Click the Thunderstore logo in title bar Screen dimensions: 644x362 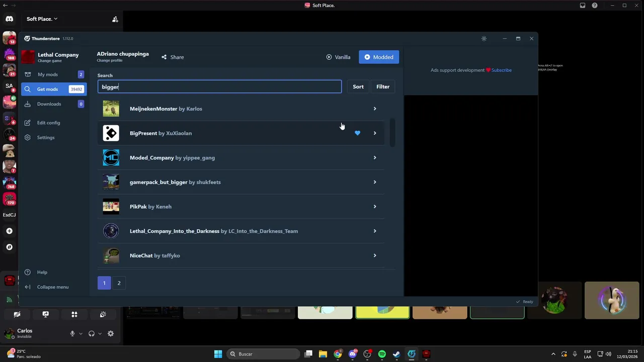(27, 39)
